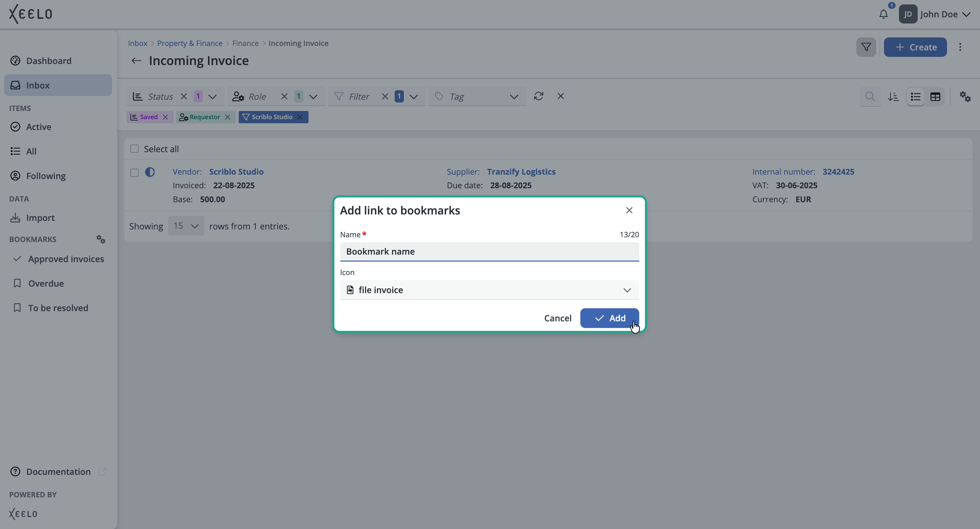Go back using the arrow beside Incoming Invoice

(136, 60)
